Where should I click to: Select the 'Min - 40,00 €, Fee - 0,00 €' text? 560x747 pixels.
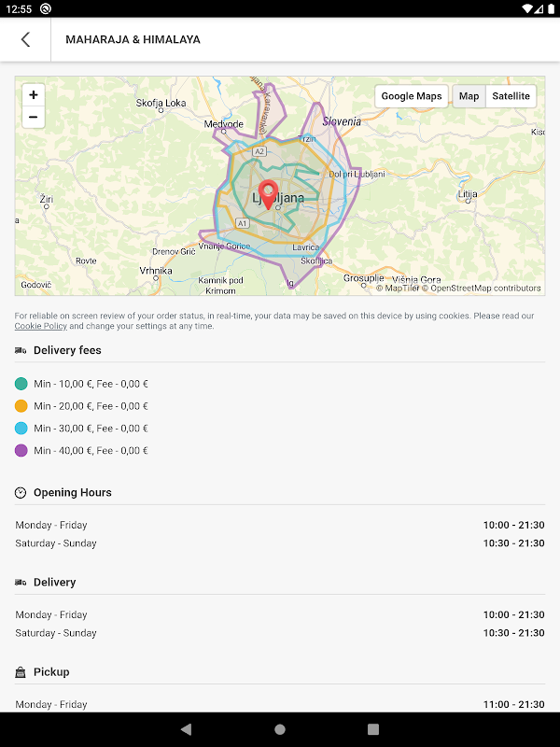click(91, 451)
